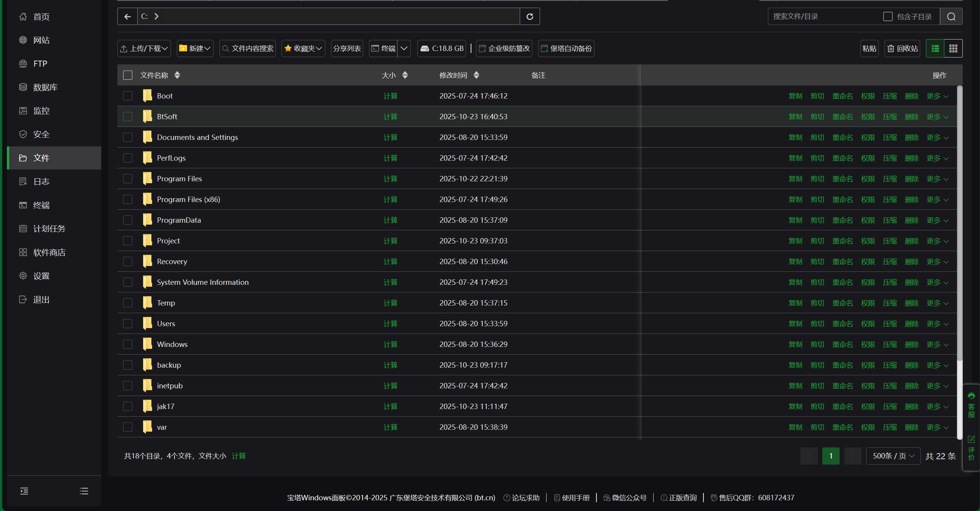Screen dimensions: 980x511
Task: Tick the checkbox for BtSoft folder
Action: click(x=128, y=117)
